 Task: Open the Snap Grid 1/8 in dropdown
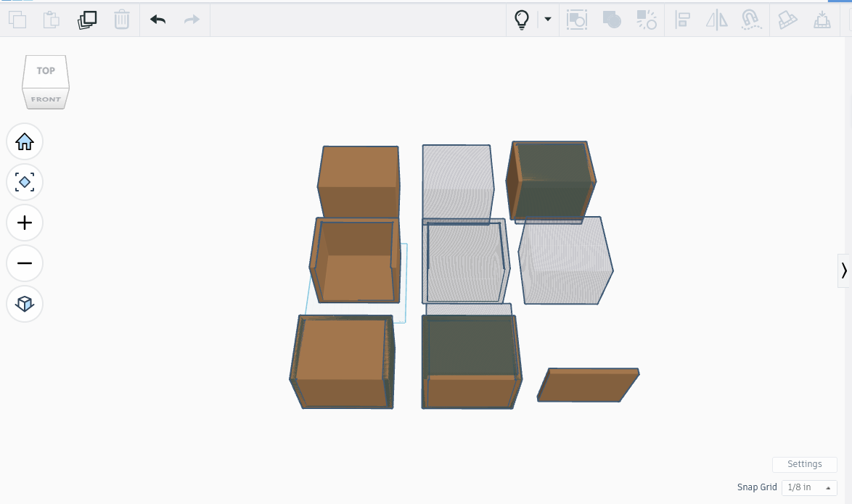pyautogui.click(x=809, y=487)
